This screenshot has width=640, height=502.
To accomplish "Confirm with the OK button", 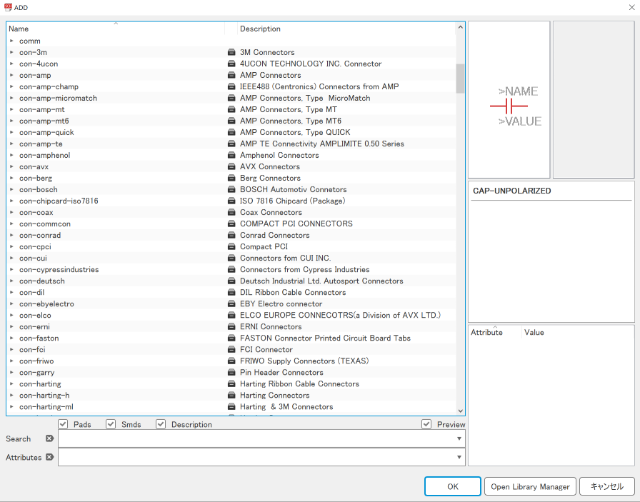I will click(x=452, y=486).
